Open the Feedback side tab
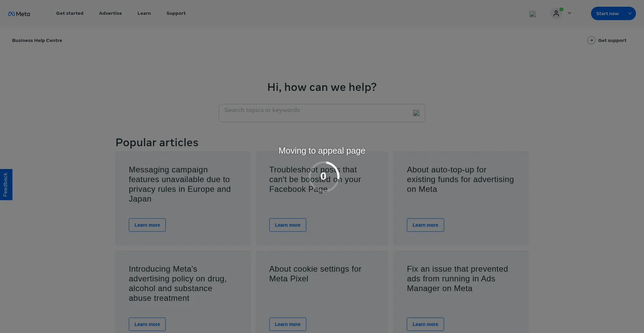644x333 pixels. [x=6, y=184]
